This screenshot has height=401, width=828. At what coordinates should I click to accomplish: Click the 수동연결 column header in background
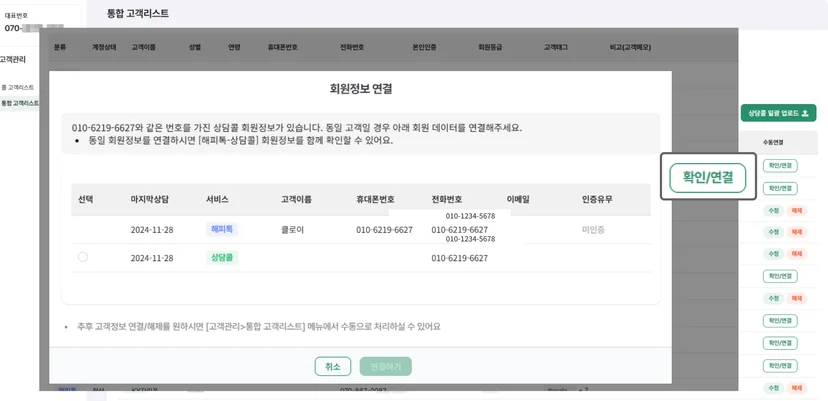point(773,142)
